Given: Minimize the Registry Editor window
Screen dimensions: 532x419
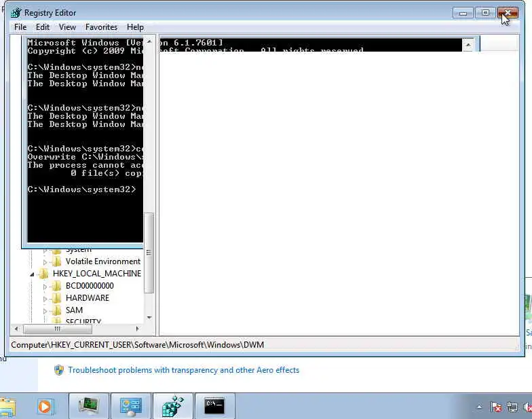Looking at the screenshot, I should coord(463,13).
